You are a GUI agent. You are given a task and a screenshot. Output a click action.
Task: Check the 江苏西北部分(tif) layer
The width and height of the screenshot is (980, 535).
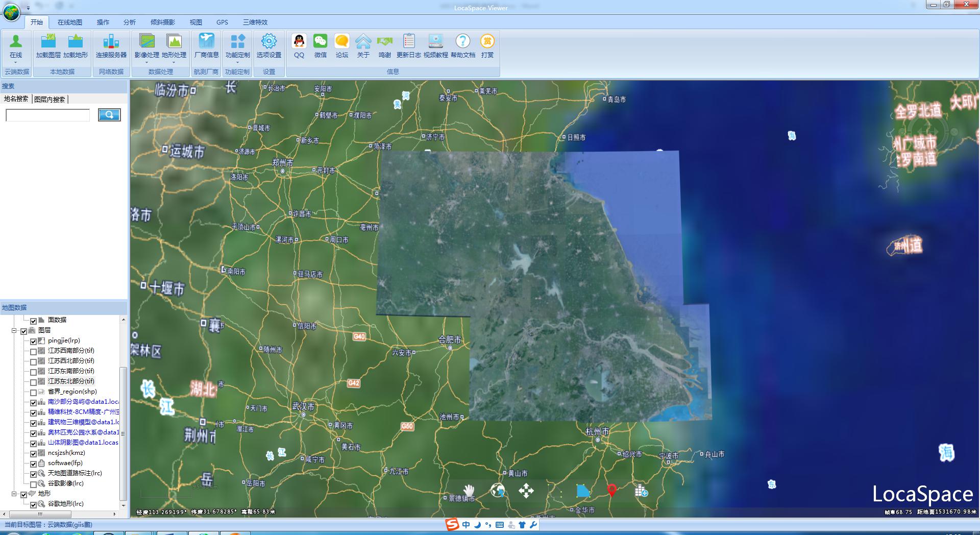pyautogui.click(x=34, y=361)
